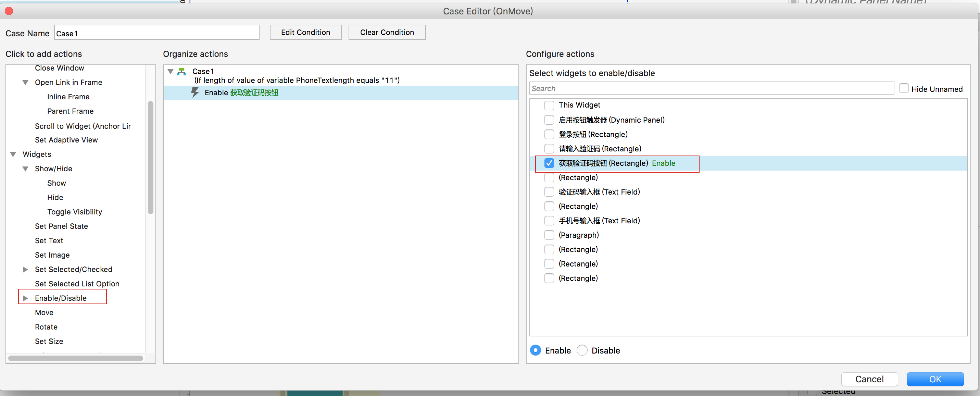Image resolution: width=980 pixels, height=396 pixels.
Task: Add the Toggle Visibility action
Action: 75,212
